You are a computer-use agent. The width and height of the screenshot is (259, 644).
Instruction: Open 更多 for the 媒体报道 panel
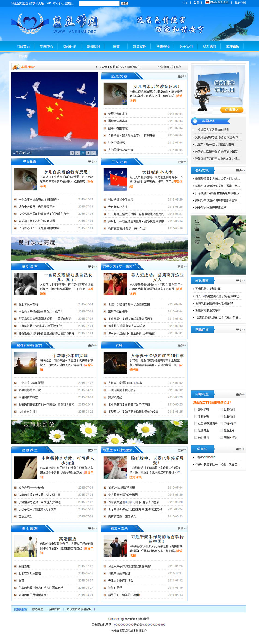coord(240,281)
